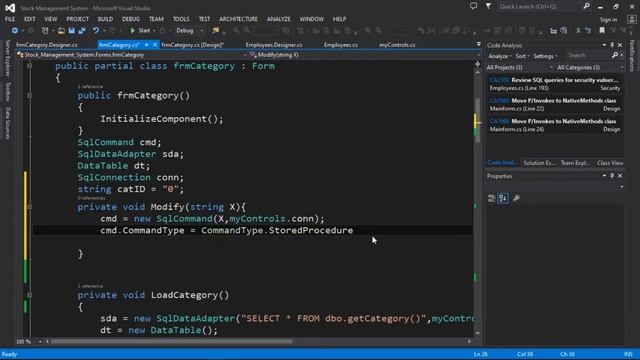Switch to frmCategory.Designer.cs tab
Image resolution: width=640 pixels, height=360 pixels.
click(47, 45)
